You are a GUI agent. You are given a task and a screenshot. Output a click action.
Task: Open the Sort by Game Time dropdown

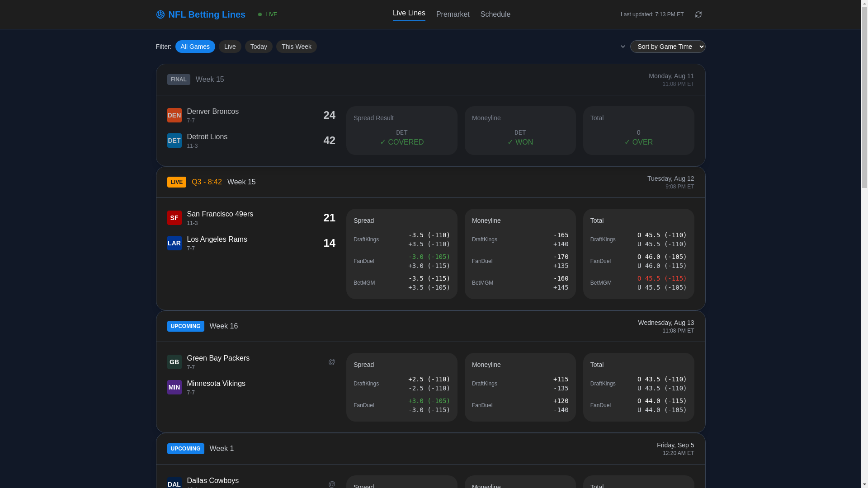pyautogui.click(x=667, y=47)
